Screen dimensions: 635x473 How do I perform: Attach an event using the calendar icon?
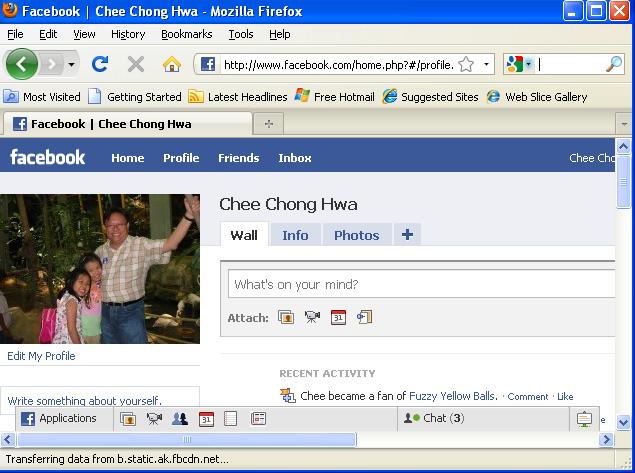click(x=338, y=317)
